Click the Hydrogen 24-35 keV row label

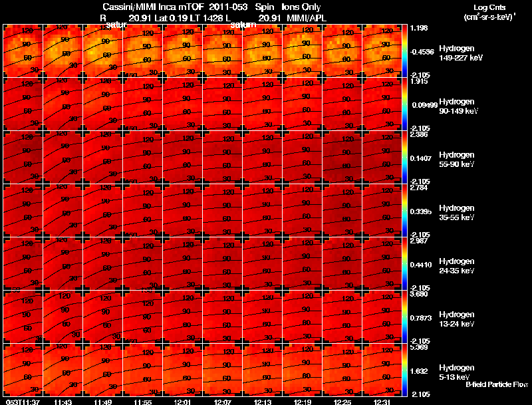pyautogui.click(x=456, y=266)
